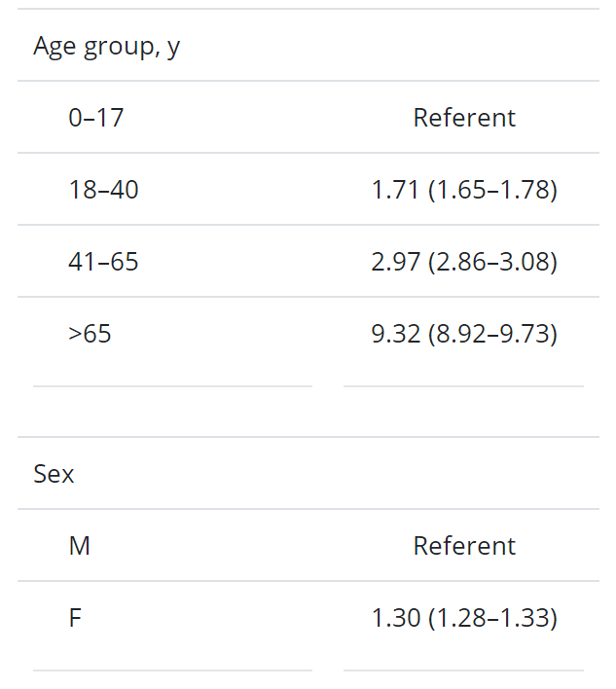Select the >65 age group row
This screenshot has width=616, height=689.
[x=90, y=334]
